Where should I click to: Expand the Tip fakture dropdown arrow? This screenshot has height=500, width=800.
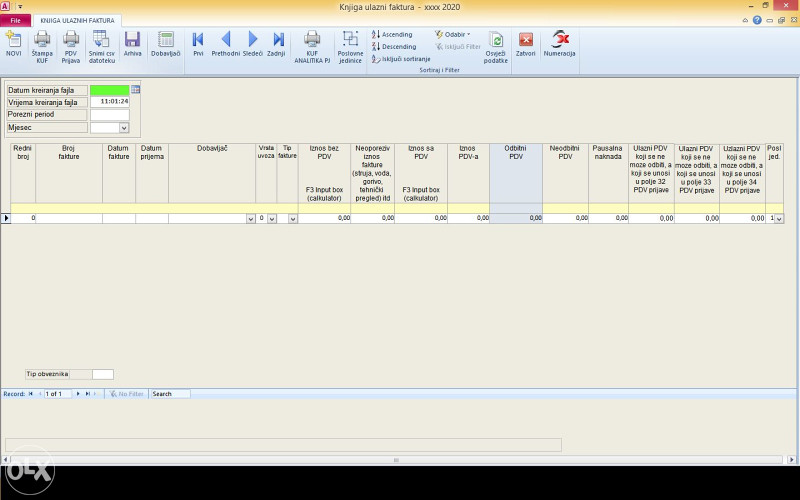pyautogui.click(x=292, y=218)
